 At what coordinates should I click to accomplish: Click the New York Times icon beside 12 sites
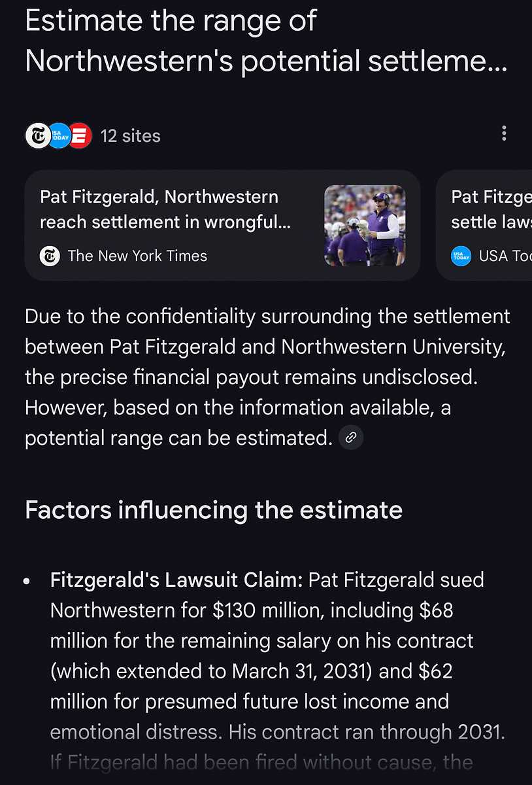click(37, 135)
